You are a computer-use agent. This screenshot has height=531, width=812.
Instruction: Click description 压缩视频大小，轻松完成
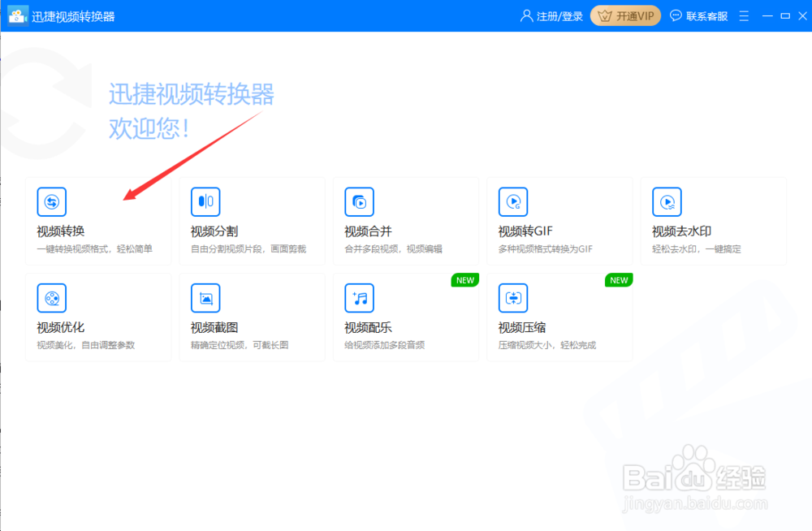pyautogui.click(x=546, y=345)
